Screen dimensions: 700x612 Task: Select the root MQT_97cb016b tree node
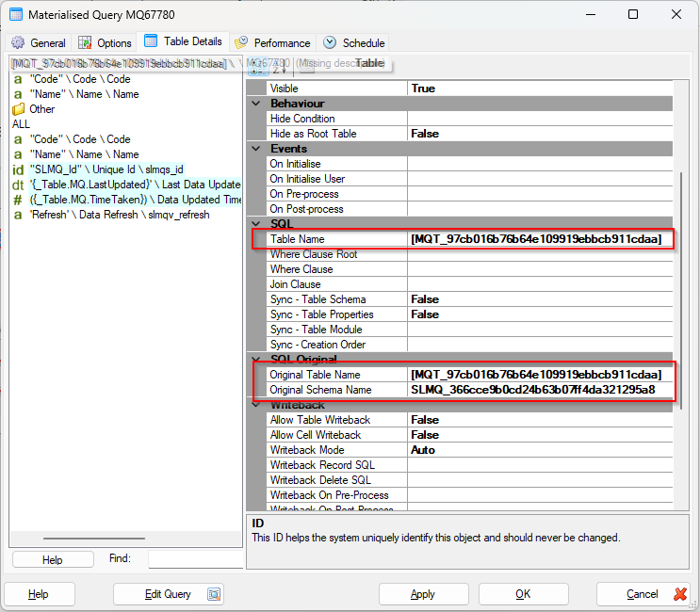(120, 64)
